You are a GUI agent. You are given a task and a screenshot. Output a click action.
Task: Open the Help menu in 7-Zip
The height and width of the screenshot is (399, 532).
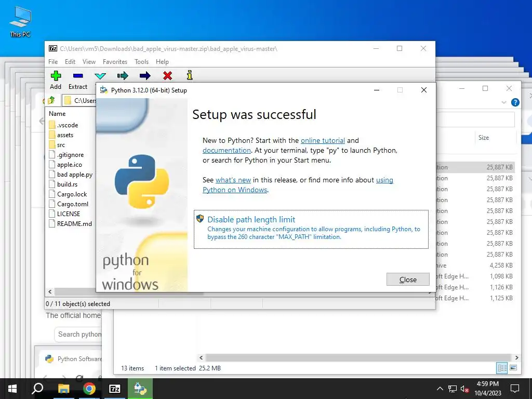(162, 62)
